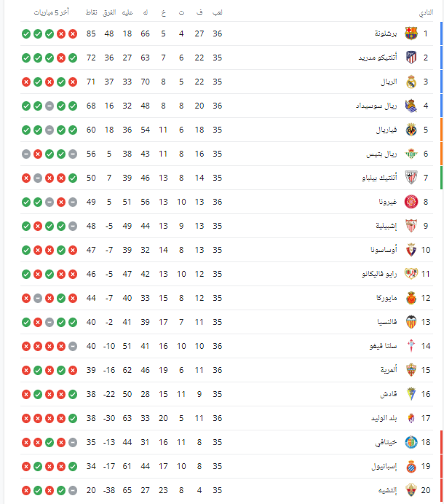
Task: Click the Athletic Bilbao crest icon
Action: [x=411, y=178]
